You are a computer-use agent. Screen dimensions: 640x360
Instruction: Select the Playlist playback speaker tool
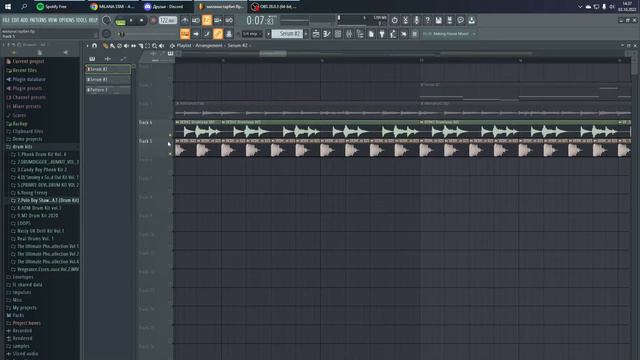162,46
